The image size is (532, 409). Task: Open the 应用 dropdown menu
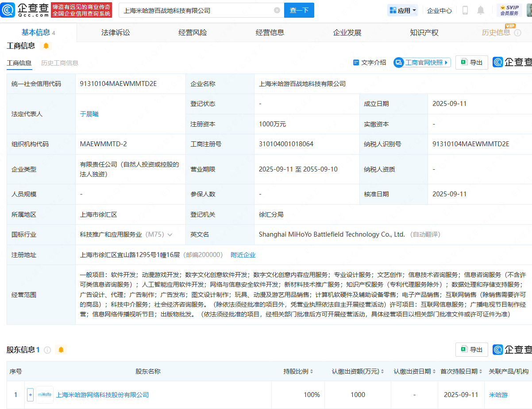click(x=402, y=10)
